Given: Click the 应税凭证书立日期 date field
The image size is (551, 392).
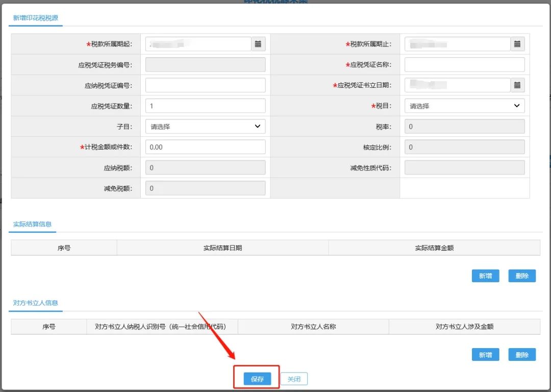Looking at the screenshot, I should tap(458, 85).
